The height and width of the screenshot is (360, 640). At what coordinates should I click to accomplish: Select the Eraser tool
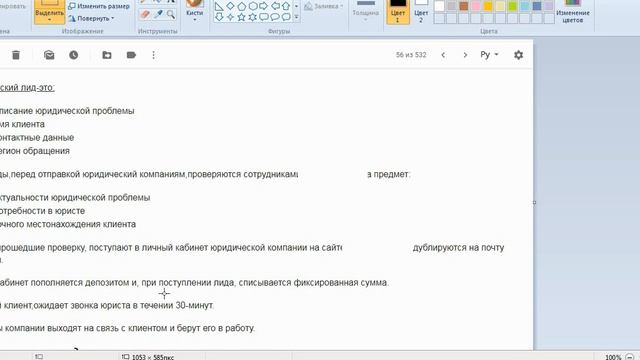(x=145, y=15)
